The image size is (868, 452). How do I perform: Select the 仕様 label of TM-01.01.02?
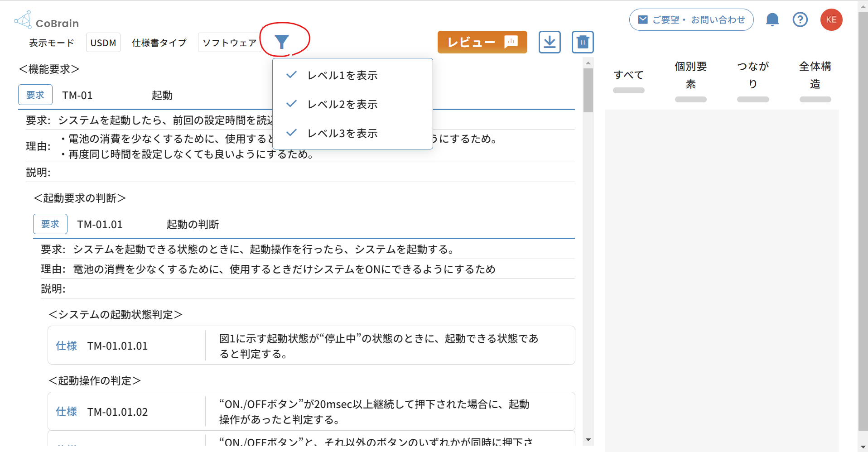(67, 412)
